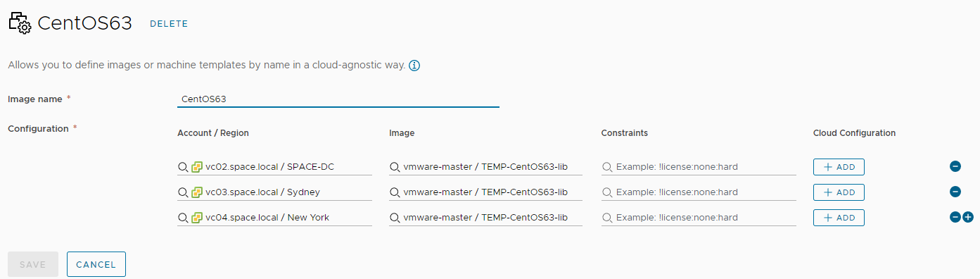Click search icon in vc02 account field

coord(183,167)
